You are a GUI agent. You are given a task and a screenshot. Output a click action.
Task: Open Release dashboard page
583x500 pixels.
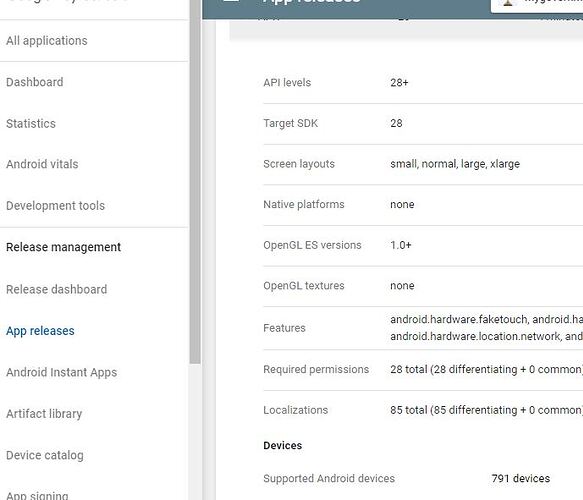[57, 289]
